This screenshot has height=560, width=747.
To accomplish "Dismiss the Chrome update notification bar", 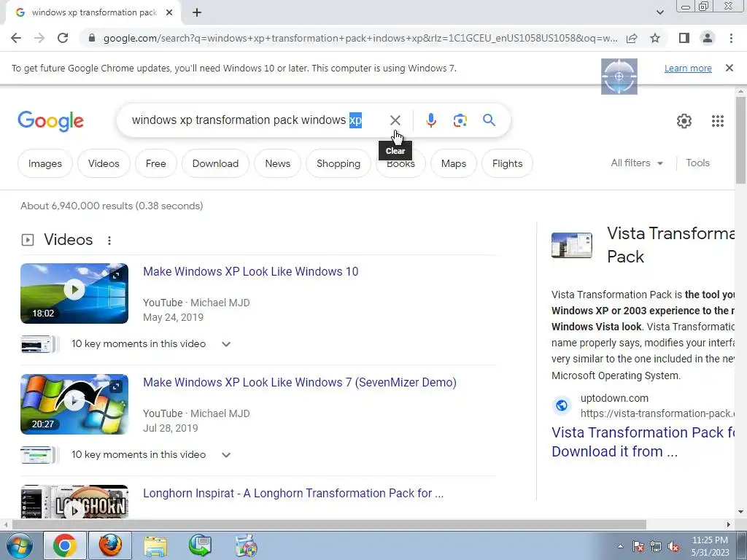I will (729, 68).
